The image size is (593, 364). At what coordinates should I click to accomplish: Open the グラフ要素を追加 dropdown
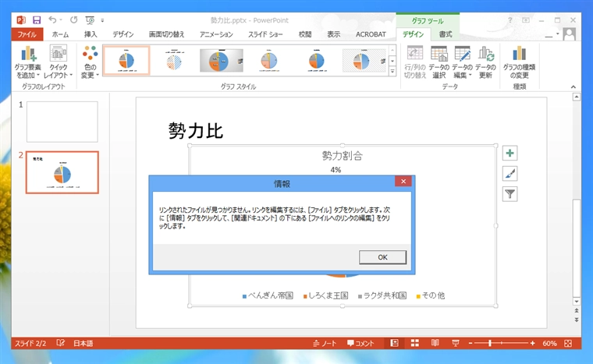[27, 62]
